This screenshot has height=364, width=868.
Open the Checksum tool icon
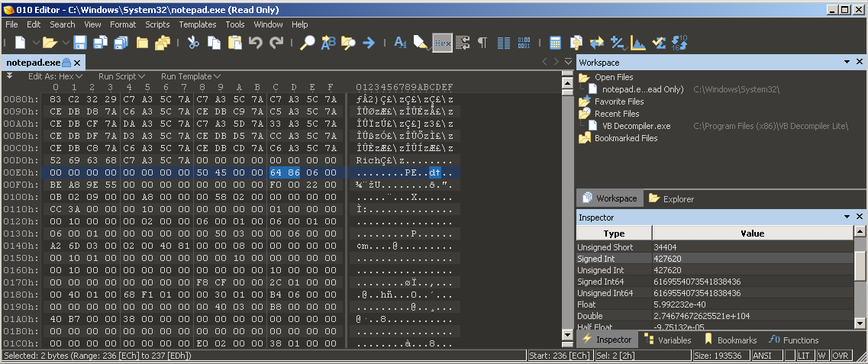[x=659, y=43]
